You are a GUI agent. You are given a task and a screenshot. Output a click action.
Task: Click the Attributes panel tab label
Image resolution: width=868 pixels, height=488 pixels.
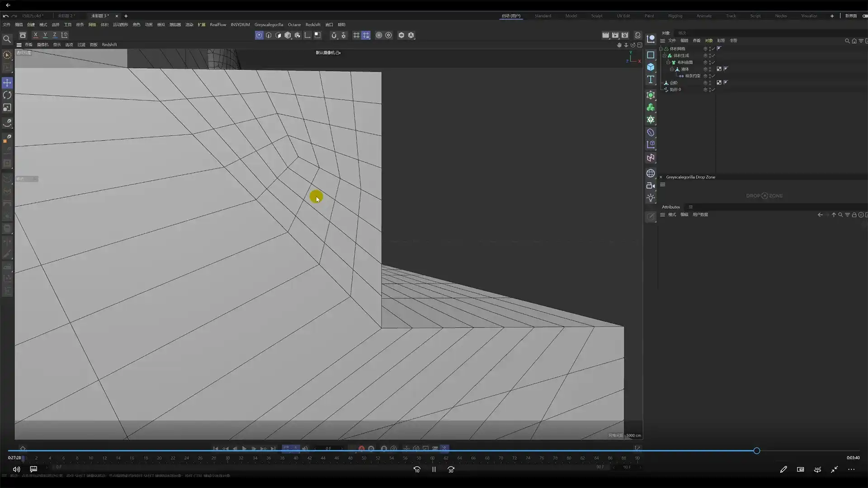coord(670,207)
